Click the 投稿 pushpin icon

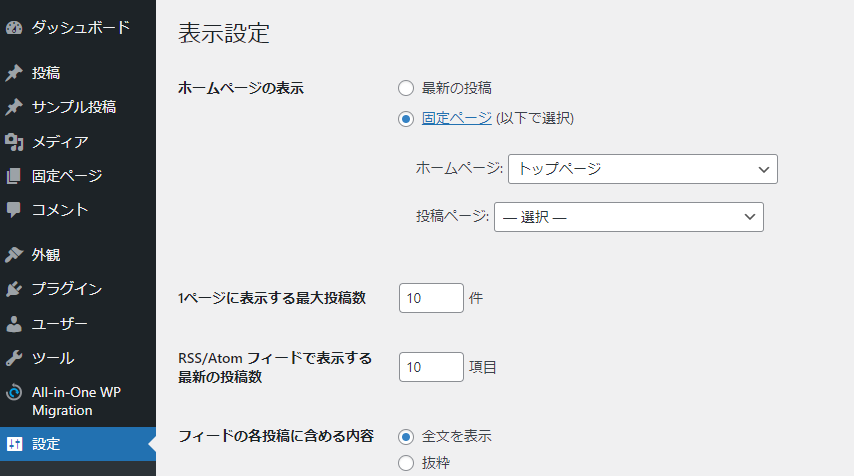point(14,73)
